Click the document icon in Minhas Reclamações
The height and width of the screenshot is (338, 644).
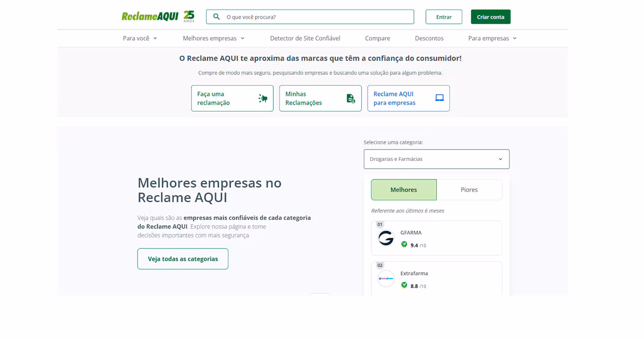pos(350,98)
